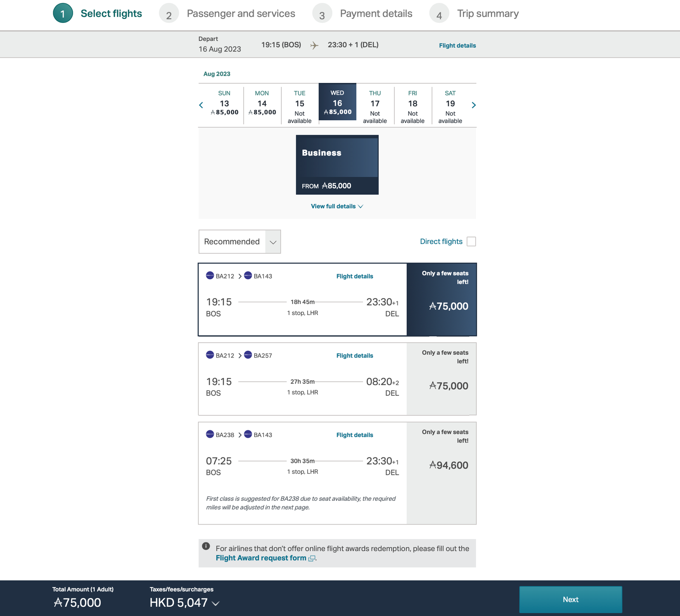The width and height of the screenshot is (680, 616).
Task: Click the BA238 airline logo icon
Action: click(210, 434)
